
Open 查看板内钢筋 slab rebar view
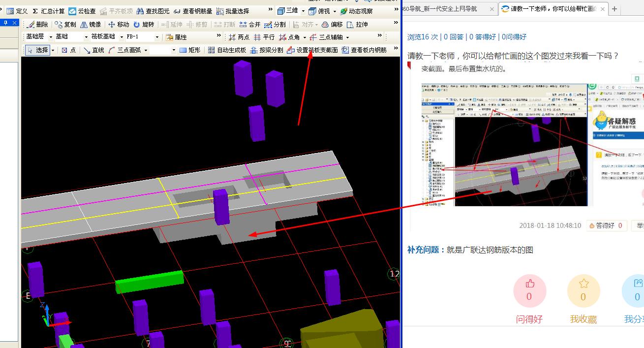[365, 50]
